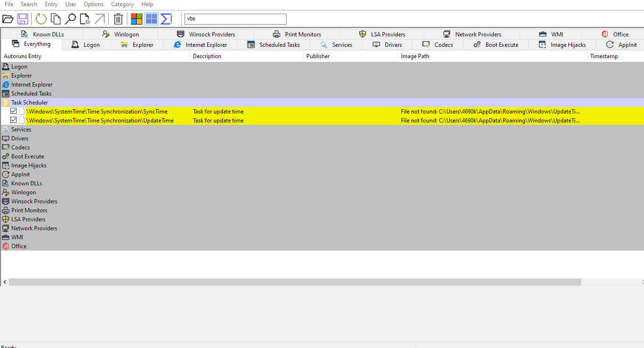Click the Publisher column header

[351, 56]
